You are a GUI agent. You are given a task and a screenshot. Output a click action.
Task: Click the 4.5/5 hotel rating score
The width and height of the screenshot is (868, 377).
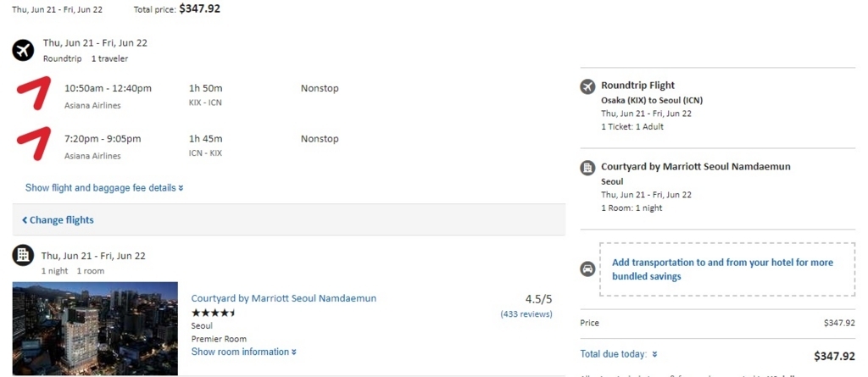click(x=538, y=299)
